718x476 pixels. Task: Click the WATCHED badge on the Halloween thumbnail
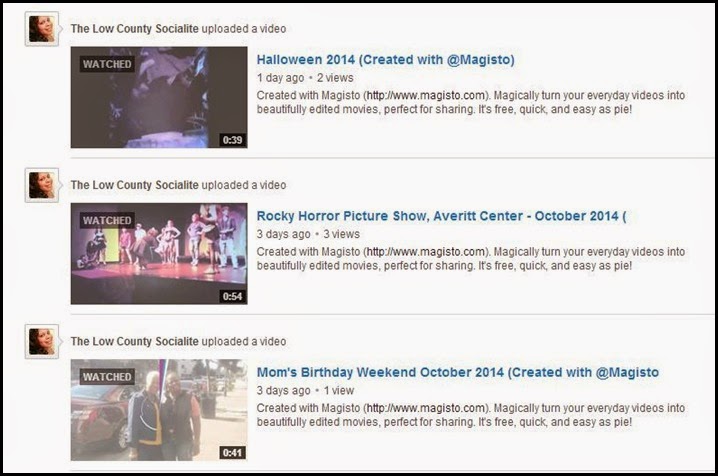[107, 64]
